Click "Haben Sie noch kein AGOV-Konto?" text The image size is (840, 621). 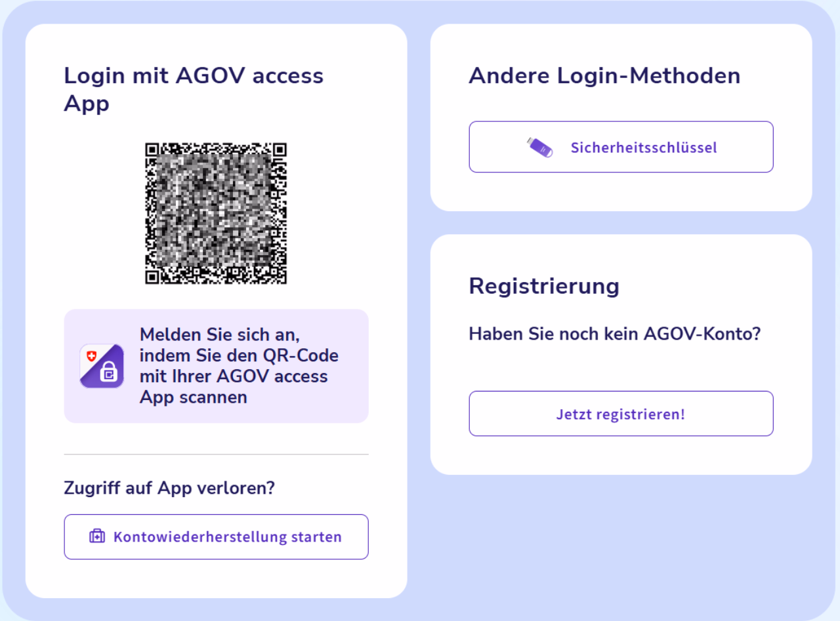coord(614,334)
